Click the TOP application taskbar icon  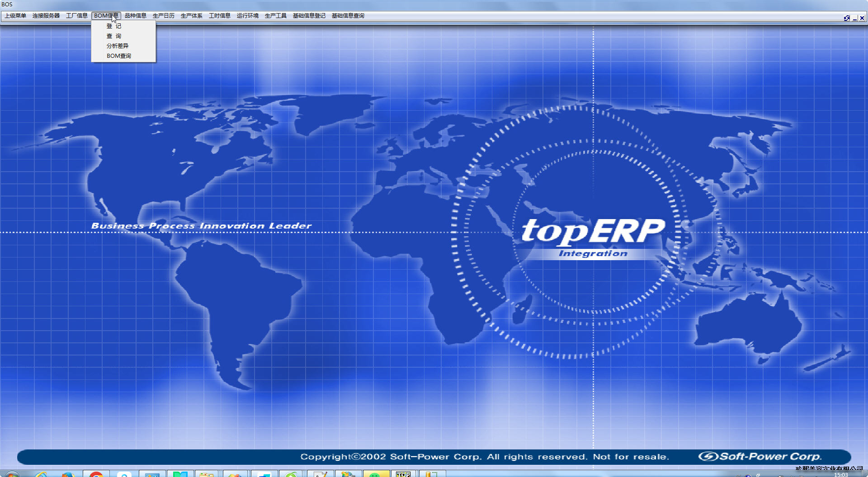403,474
